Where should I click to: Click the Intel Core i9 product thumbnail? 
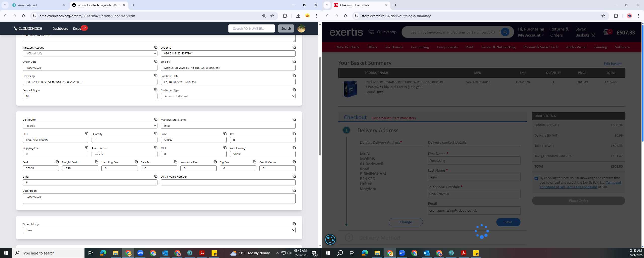coord(350,89)
